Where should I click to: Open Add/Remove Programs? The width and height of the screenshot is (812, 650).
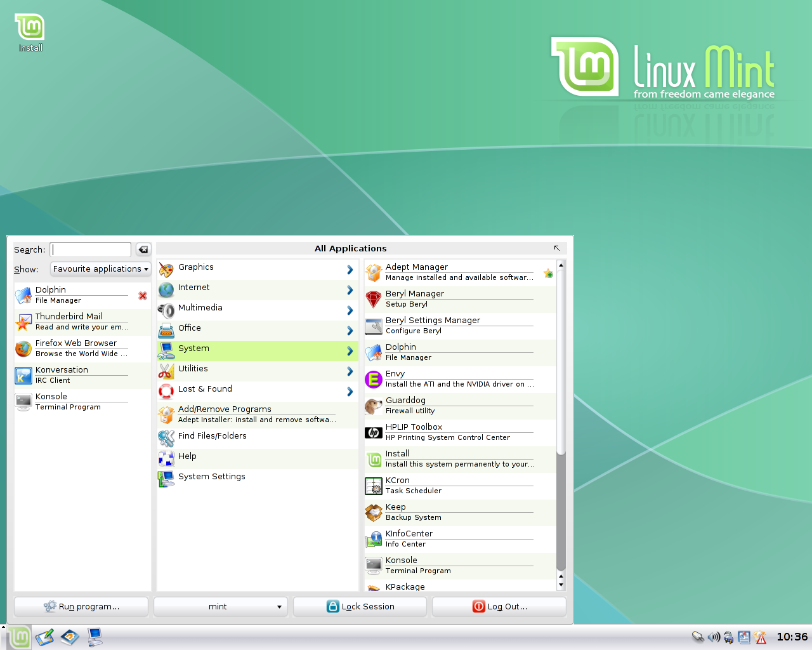click(258, 415)
